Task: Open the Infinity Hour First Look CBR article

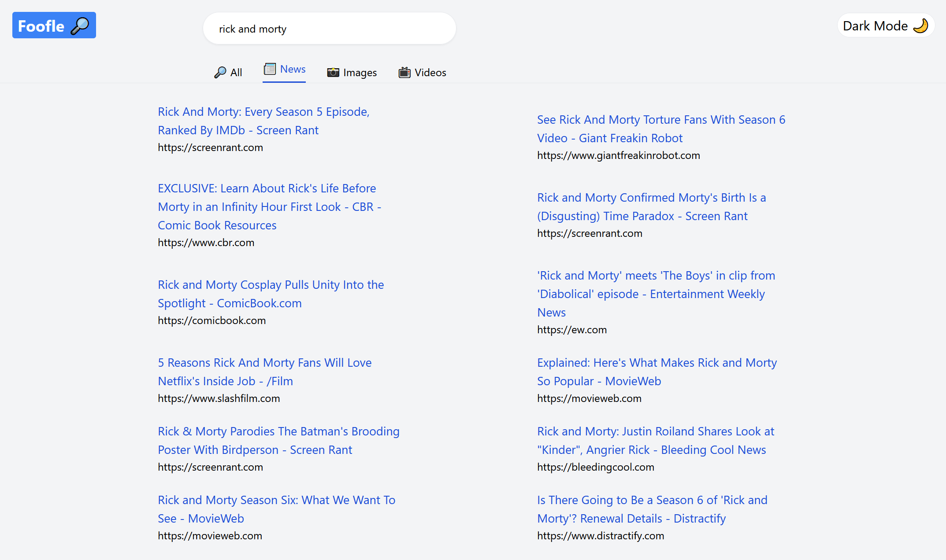Action: pyautogui.click(x=269, y=206)
